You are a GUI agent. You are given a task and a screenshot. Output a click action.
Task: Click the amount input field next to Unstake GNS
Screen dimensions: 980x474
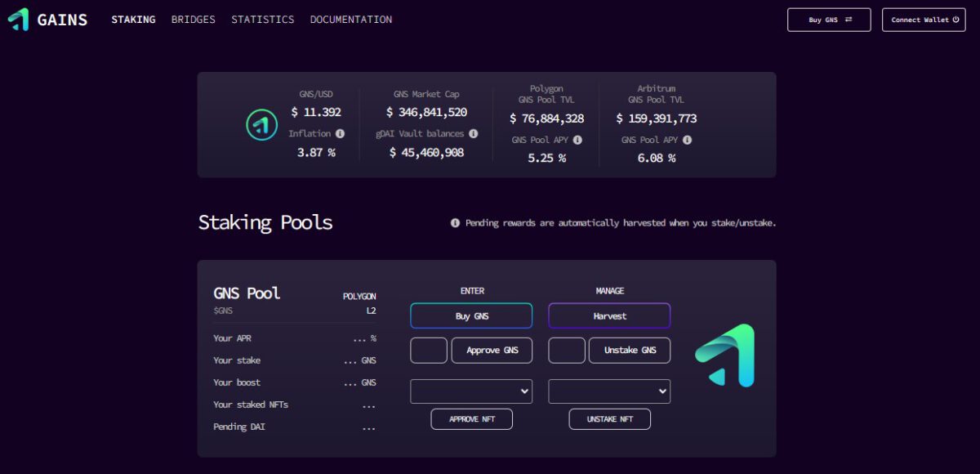566,350
